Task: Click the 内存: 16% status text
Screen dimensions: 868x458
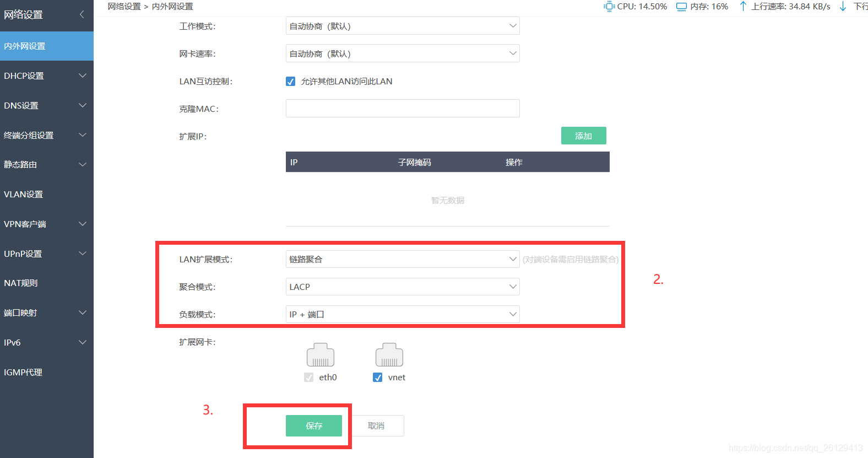Action: 709,7
